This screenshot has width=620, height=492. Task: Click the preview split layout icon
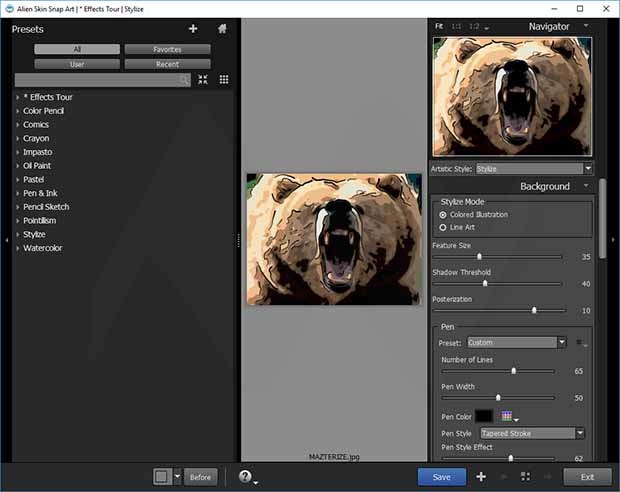pos(162,477)
